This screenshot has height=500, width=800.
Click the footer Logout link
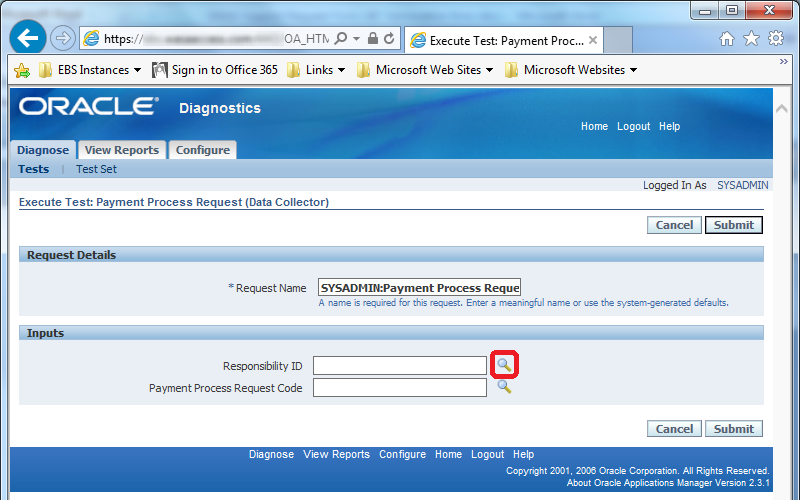tap(487, 454)
